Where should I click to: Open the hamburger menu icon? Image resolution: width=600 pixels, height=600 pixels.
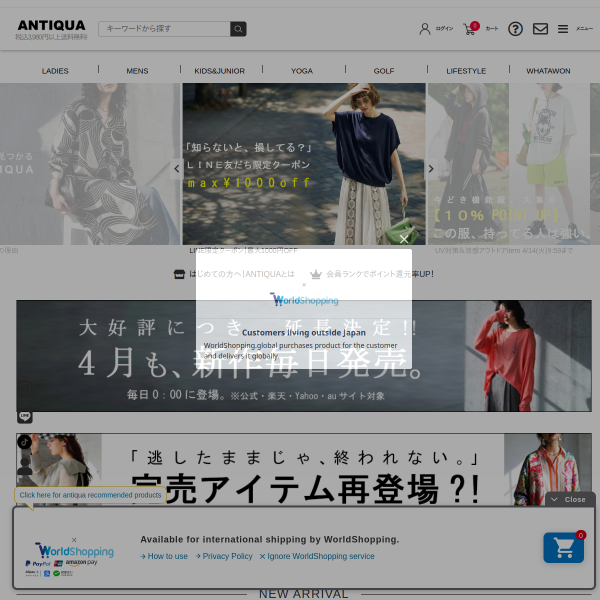562,29
